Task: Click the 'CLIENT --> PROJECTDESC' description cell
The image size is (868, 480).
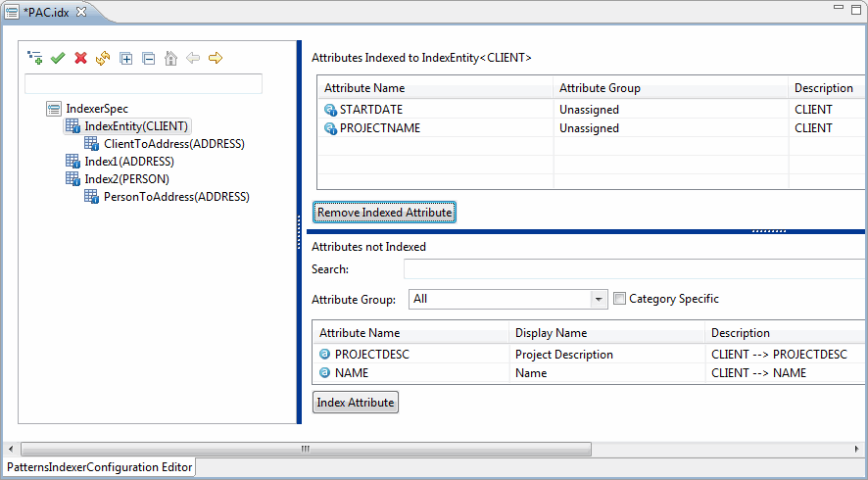Action: [779, 355]
